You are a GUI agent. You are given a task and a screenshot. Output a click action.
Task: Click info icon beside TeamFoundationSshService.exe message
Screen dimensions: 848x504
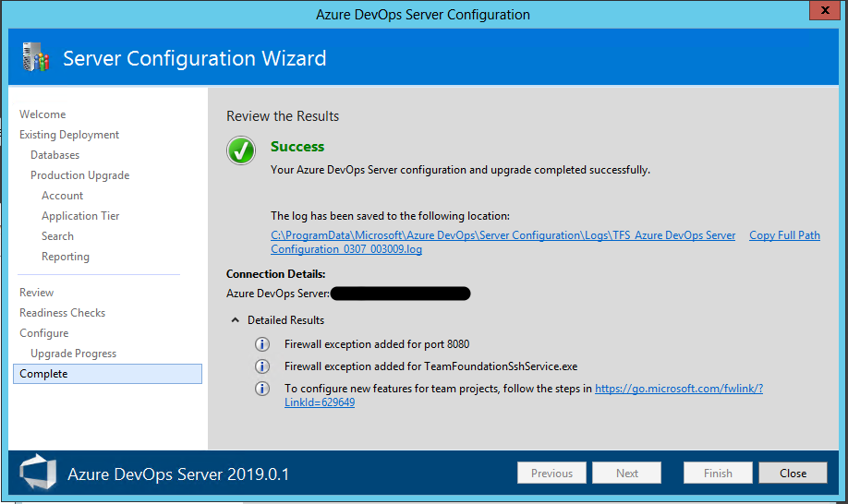pyautogui.click(x=262, y=366)
